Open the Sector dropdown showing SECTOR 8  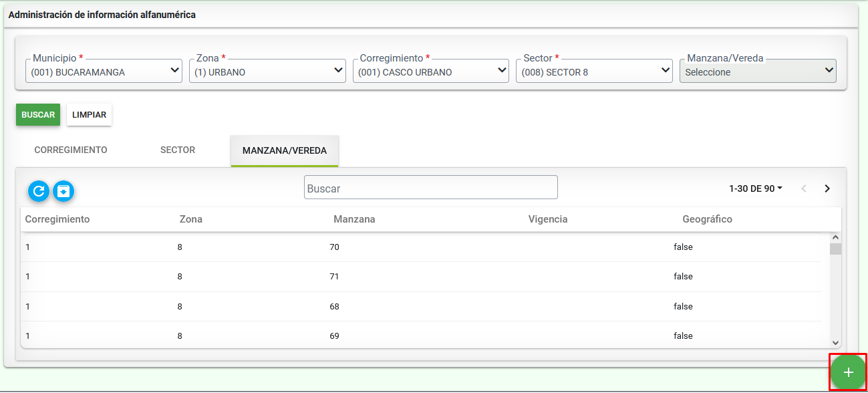click(594, 72)
